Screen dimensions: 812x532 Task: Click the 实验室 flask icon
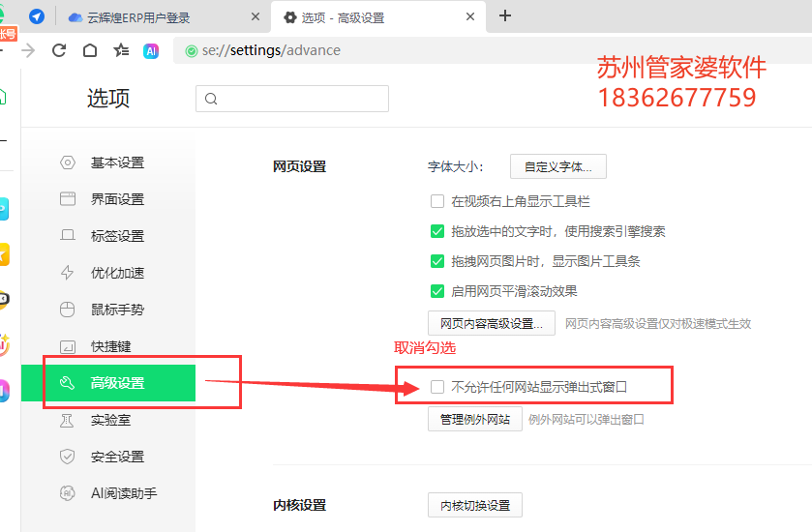tap(68, 420)
